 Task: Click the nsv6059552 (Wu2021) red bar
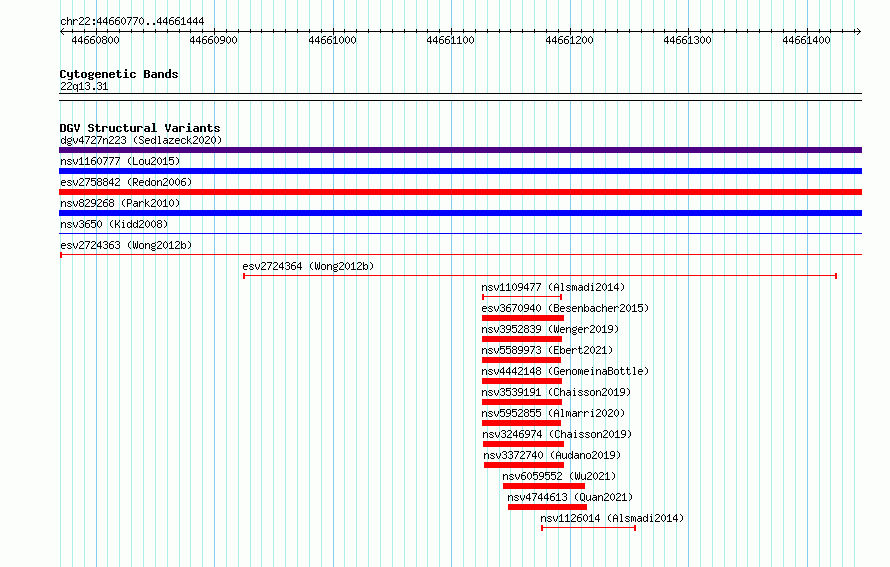point(544,486)
